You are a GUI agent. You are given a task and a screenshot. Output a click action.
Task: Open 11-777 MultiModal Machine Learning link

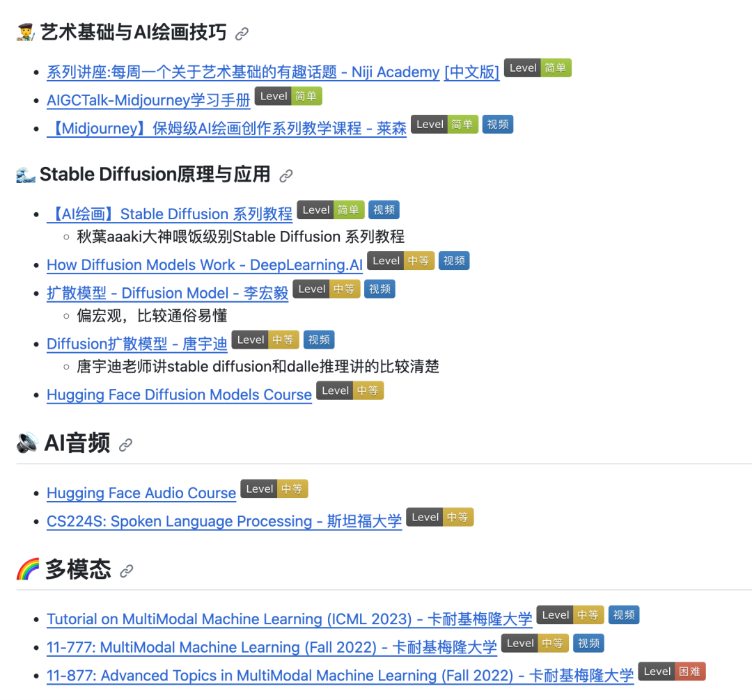point(272,647)
